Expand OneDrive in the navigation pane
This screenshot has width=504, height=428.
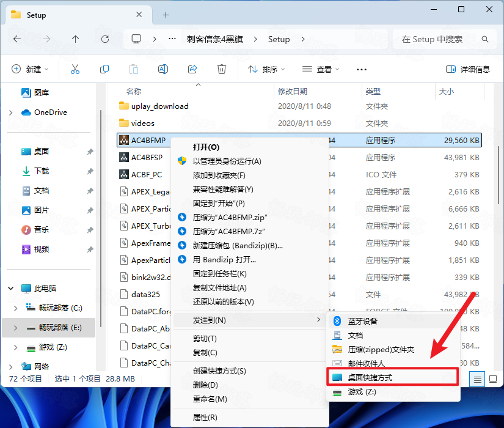[x=10, y=113]
